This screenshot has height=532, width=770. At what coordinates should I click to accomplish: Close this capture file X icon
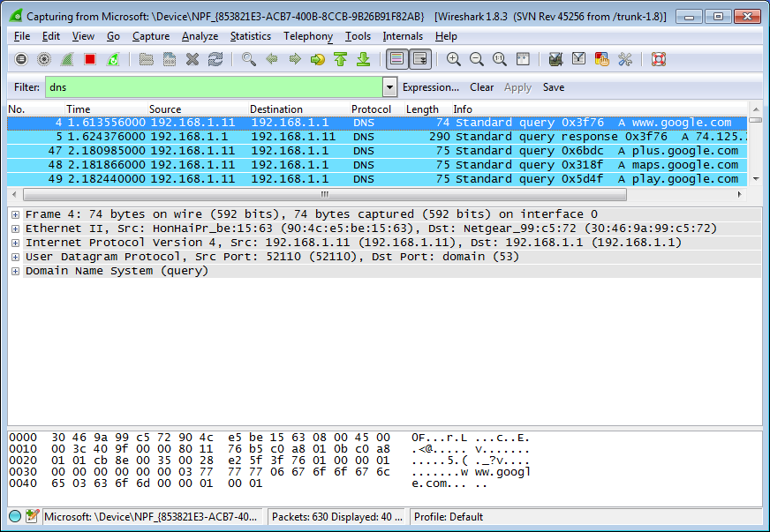(192, 59)
